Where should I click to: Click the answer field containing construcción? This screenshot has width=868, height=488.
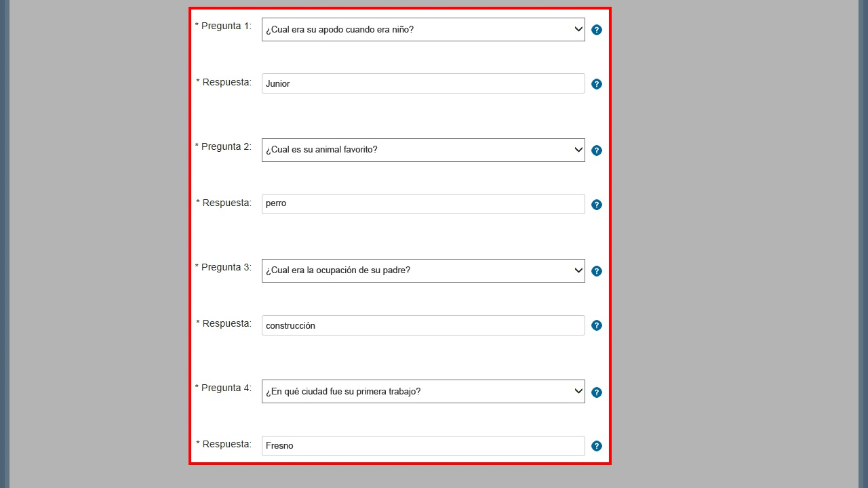click(x=423, y=325)
